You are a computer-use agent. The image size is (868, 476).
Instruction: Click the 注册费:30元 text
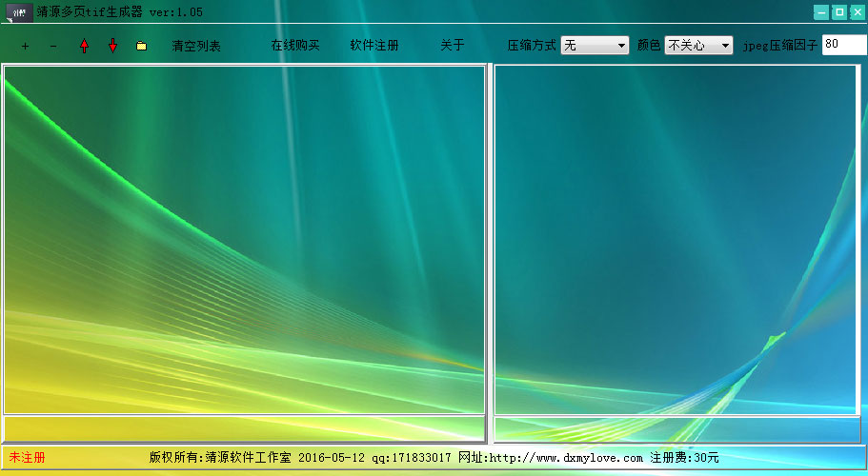[x=684, y=458]
